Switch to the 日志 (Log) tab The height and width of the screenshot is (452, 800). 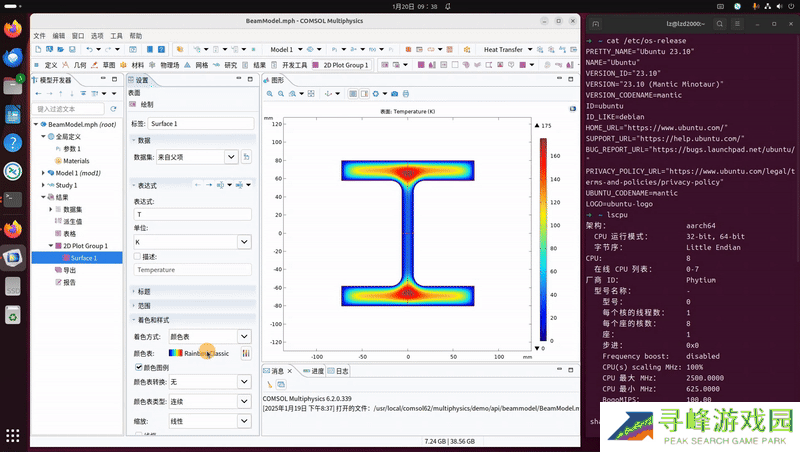pos(338,371)
